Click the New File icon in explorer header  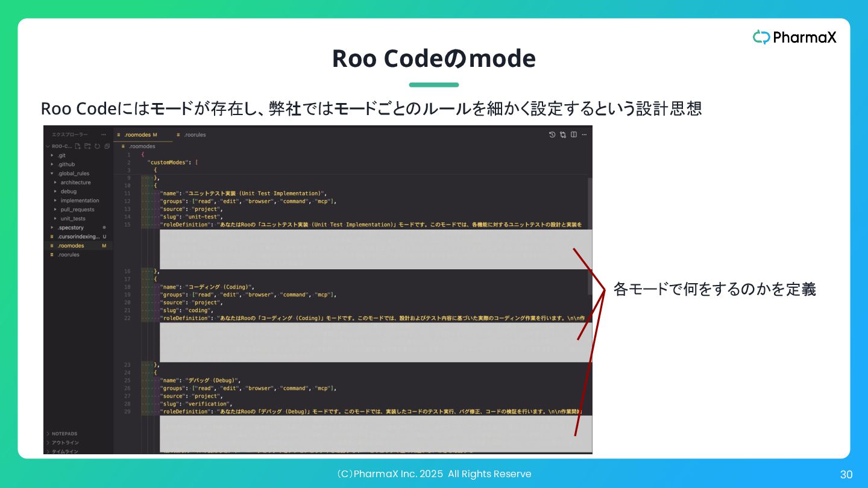[x=78, y=146]
